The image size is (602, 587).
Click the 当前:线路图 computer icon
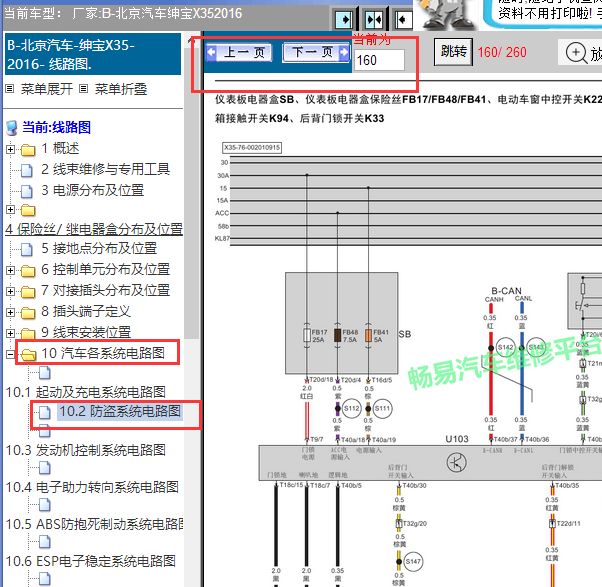12,128
